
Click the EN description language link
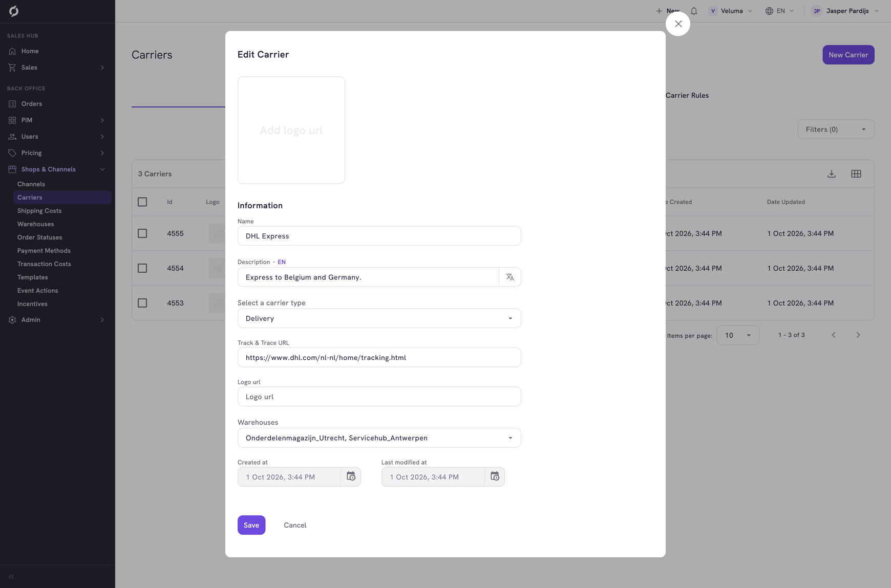(282, 262)
